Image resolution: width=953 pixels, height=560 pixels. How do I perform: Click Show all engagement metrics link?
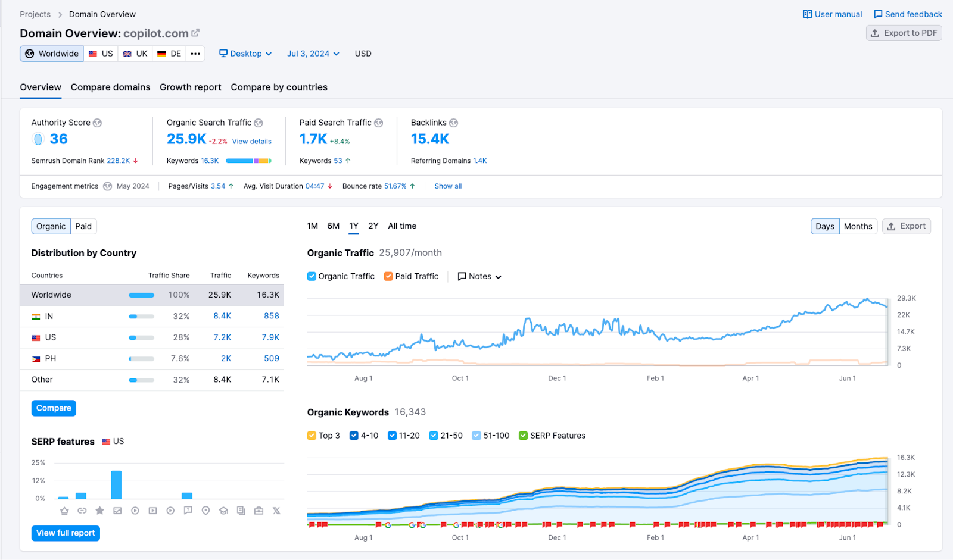[448, 186]
